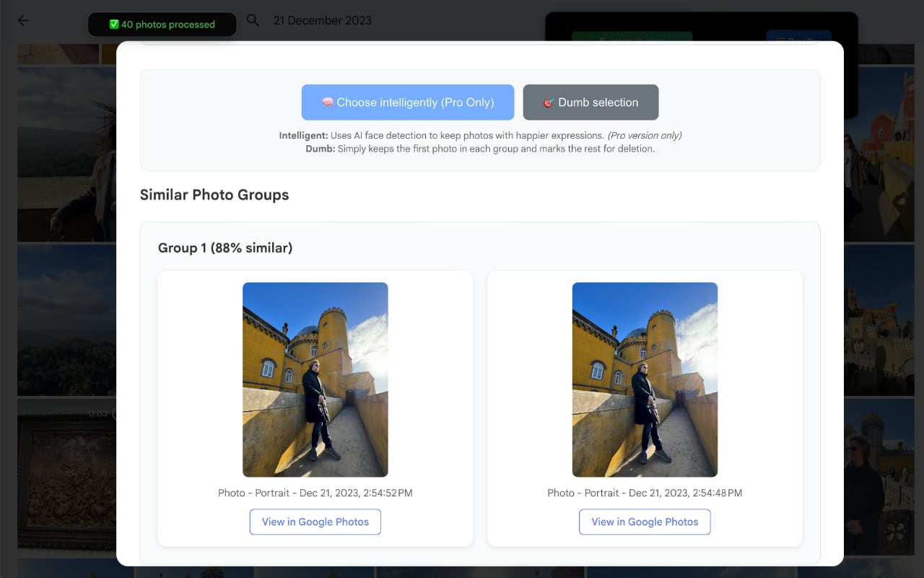Select the 'Group 1 (88% similar)' header
Screen dimensions: 924x578
coord(225,248)
